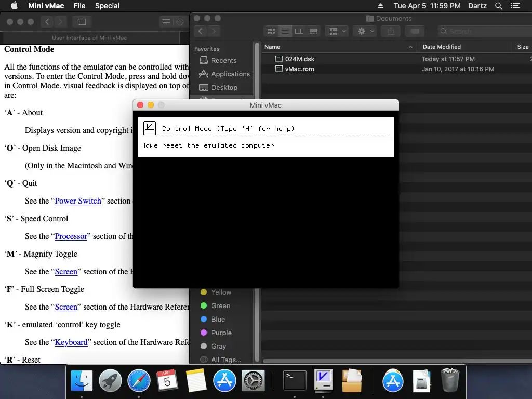This screenshot has height=399, width=532.
Task: Open the Finder action gear dropdown
Action: point(365,31)
